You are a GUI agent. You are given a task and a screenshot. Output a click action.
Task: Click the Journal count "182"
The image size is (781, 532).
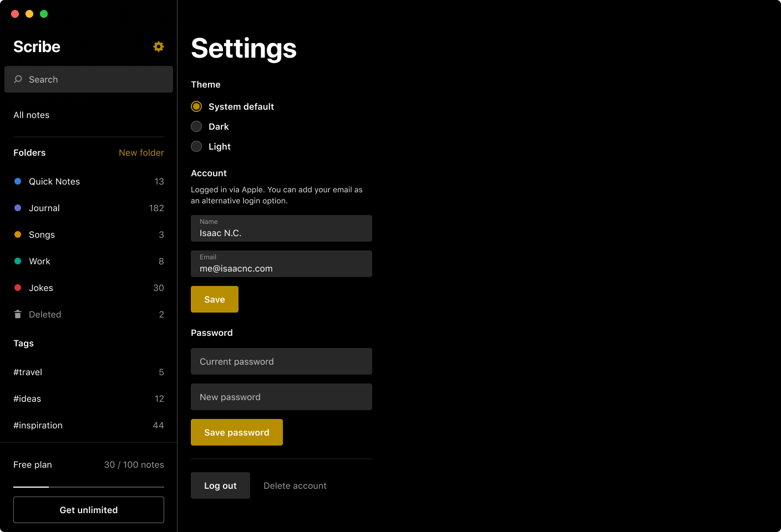click(x=156, y=208)
